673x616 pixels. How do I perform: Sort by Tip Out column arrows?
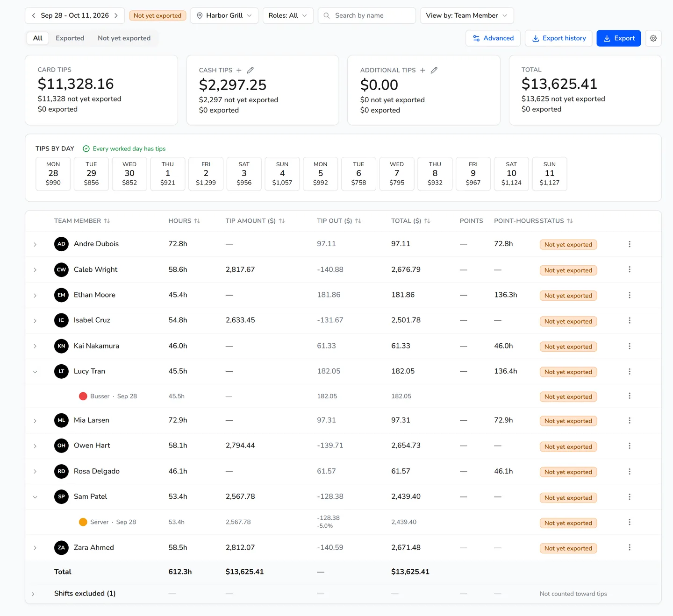[x=358, y=221]
